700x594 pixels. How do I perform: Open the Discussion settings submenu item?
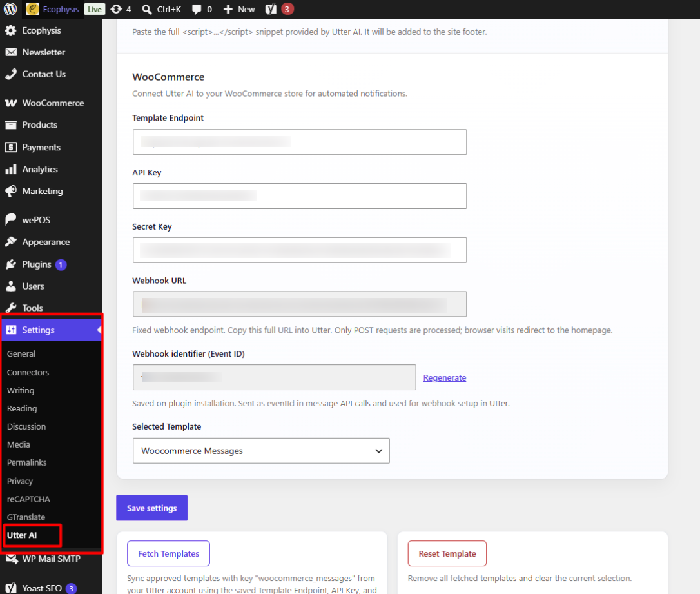pyautogui.click(x=26, y=426)
